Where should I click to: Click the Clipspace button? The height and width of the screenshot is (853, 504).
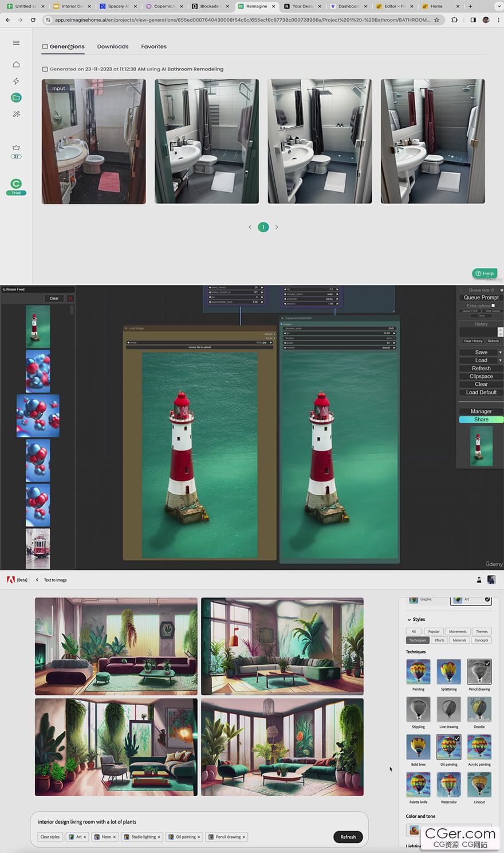(481, 377)
